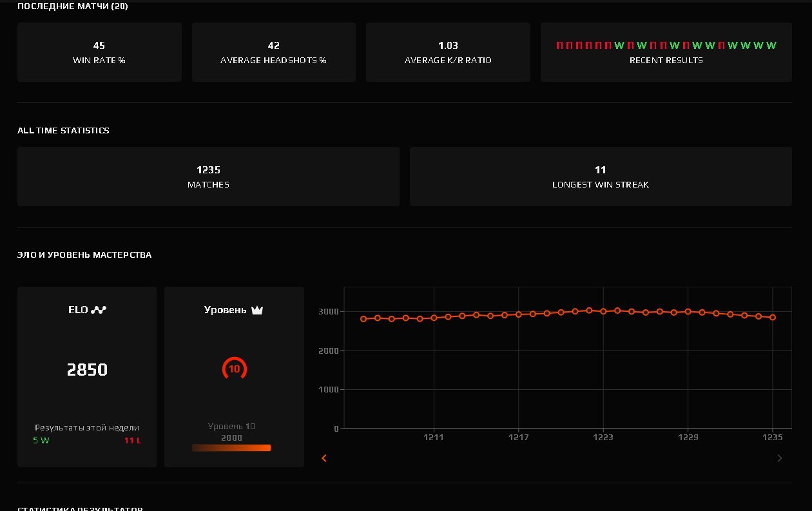Click the final green W result indicator
Viewport: 812px width, 511px height.
coord(771,45)
